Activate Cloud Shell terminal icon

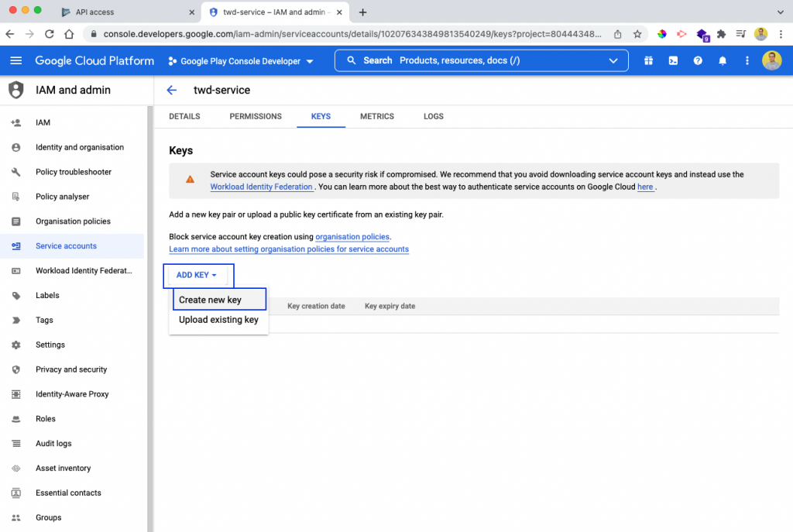click(673, 60)
